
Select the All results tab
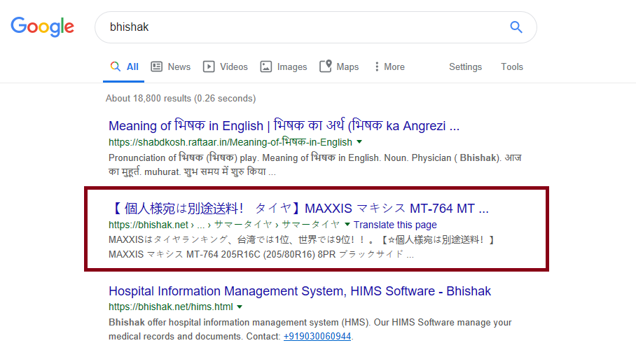[124, 67]
